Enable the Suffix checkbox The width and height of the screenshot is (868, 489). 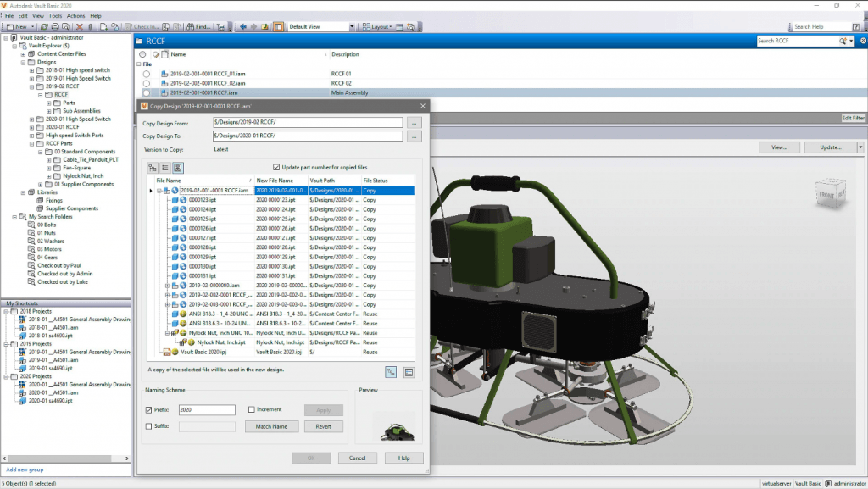(x=148, y=426)
